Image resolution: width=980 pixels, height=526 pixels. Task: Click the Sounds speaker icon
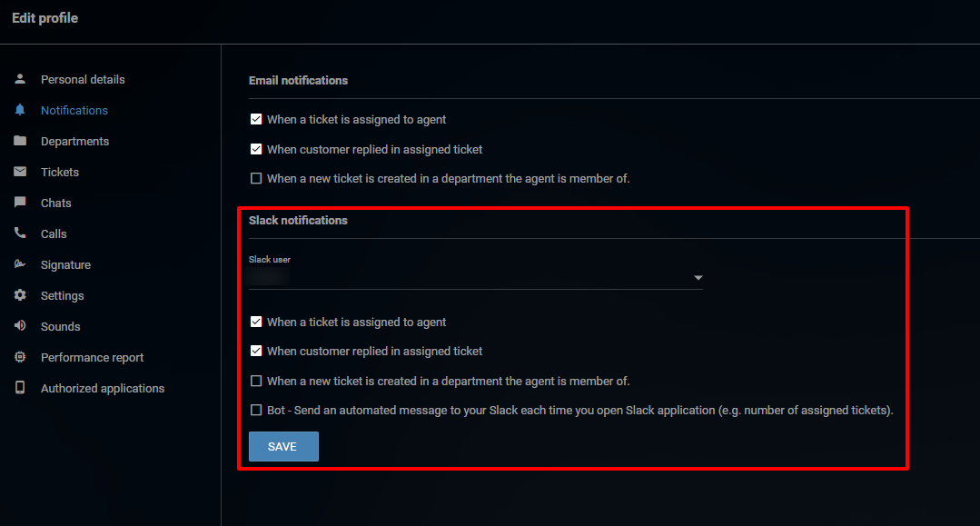point(20,326)
